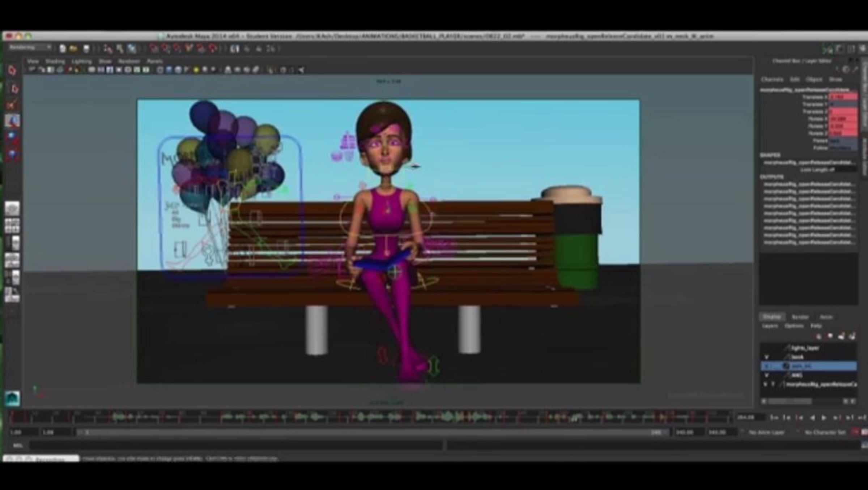Open the No Anim Layer dropdown
The width and height of the screenshot is (868, 490).
click(x=766, y=432)
